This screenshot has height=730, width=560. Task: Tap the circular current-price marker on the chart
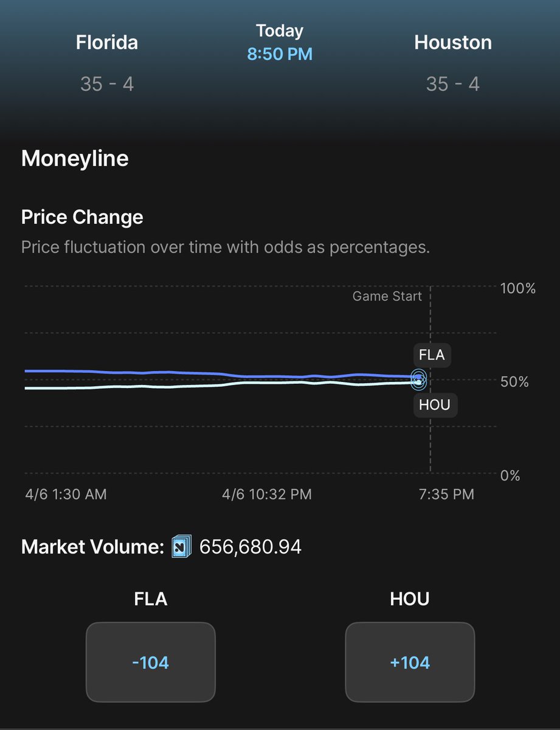[418, 380]
